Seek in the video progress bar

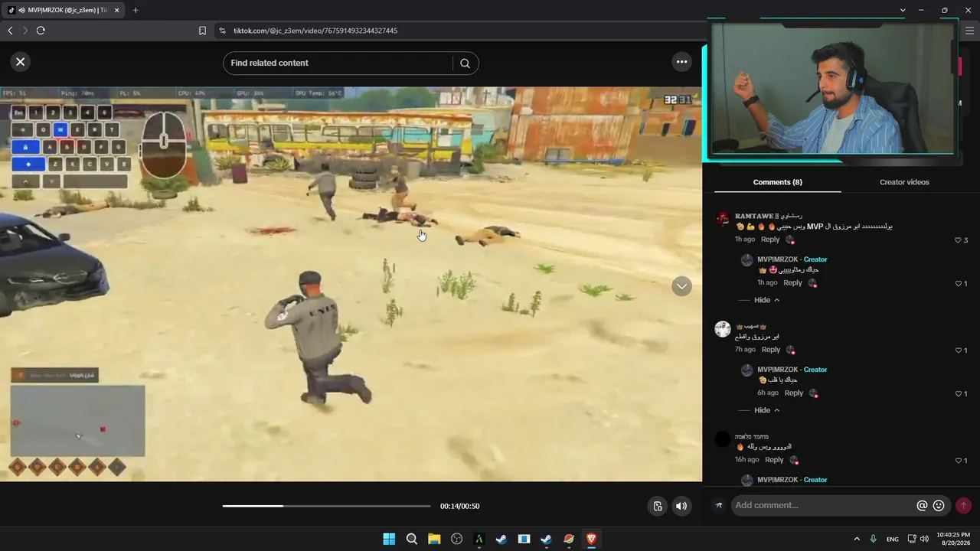click(326, 506)
